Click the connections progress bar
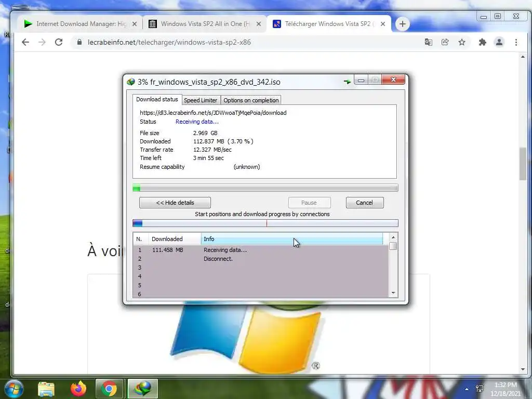This screenshot has width=532, height=399. [265, 223]
